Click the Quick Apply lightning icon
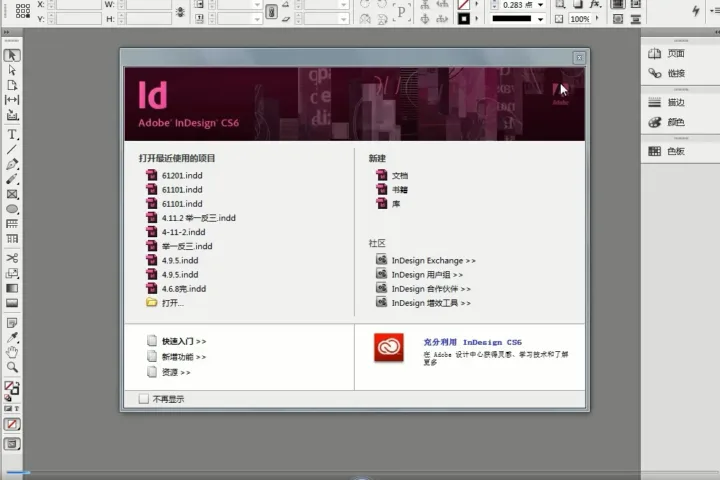 pos(696,11)
